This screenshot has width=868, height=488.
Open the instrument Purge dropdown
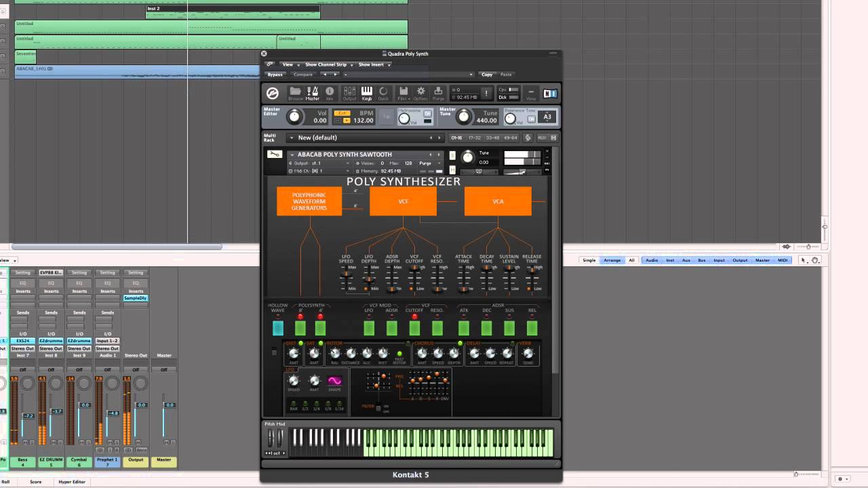(429, 163)
